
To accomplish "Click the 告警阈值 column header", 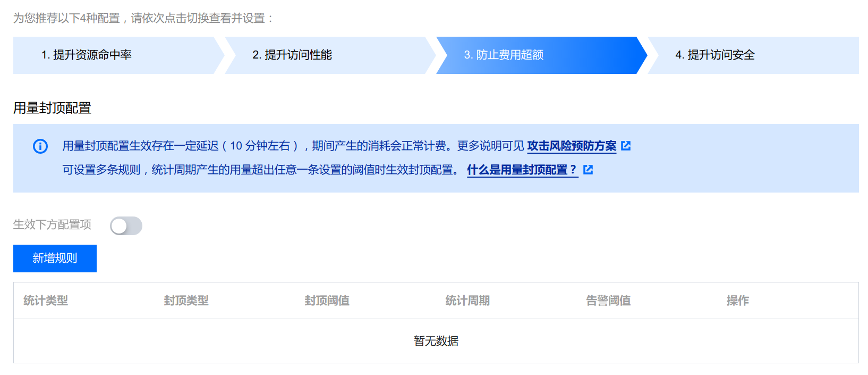I will (608, 301).
